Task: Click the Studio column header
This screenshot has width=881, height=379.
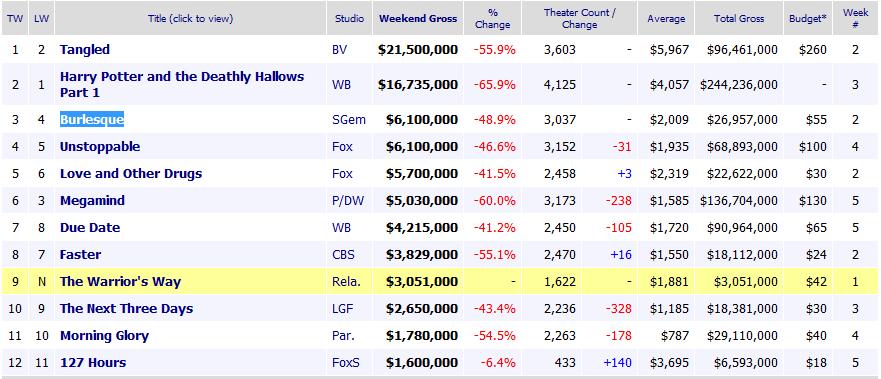Action: pyautogui.click(x=349, y=19)
